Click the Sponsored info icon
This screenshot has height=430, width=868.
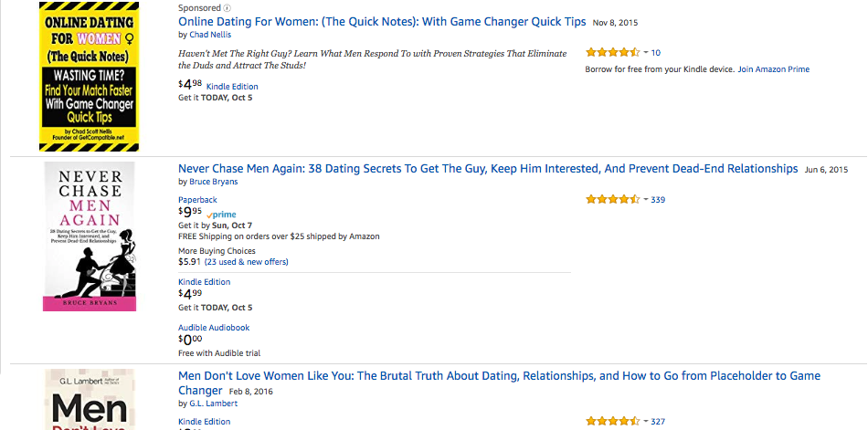pyautogui.click(x=227, y=8)
